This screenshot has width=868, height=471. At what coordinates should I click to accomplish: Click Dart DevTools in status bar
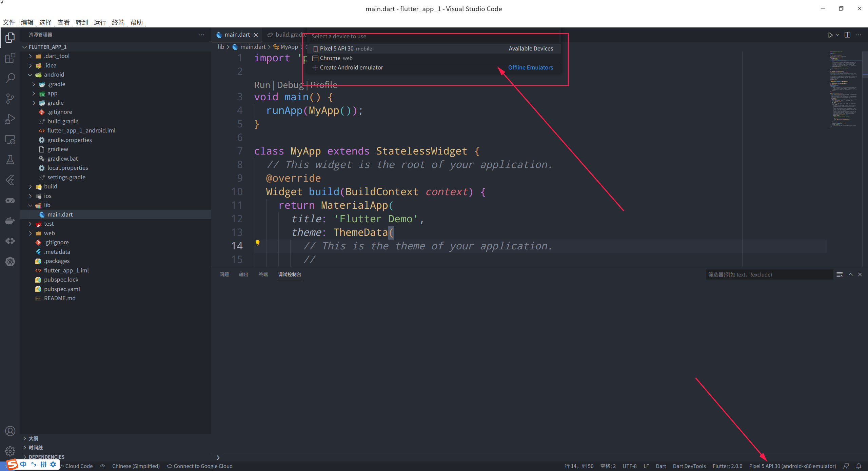[689, 466]
